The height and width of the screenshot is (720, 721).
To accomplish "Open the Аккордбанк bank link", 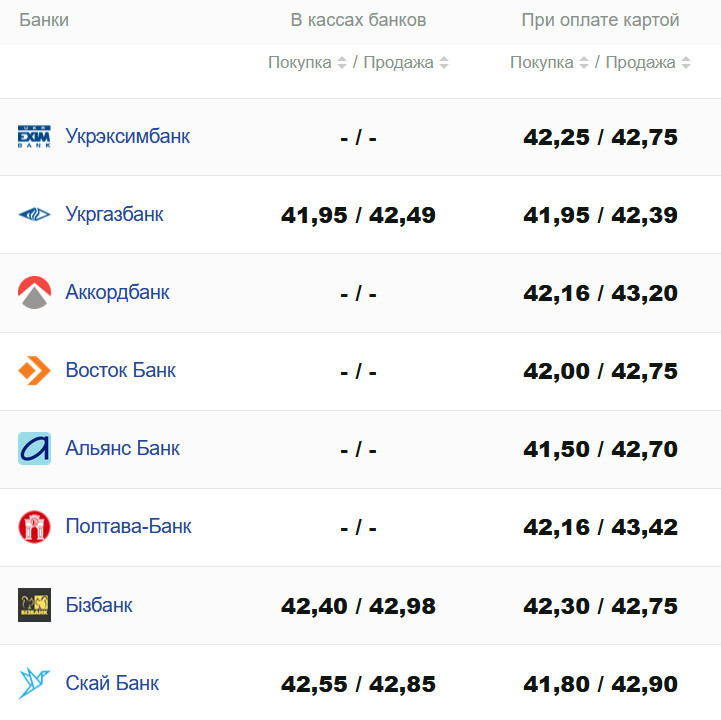I will (117, 292).
